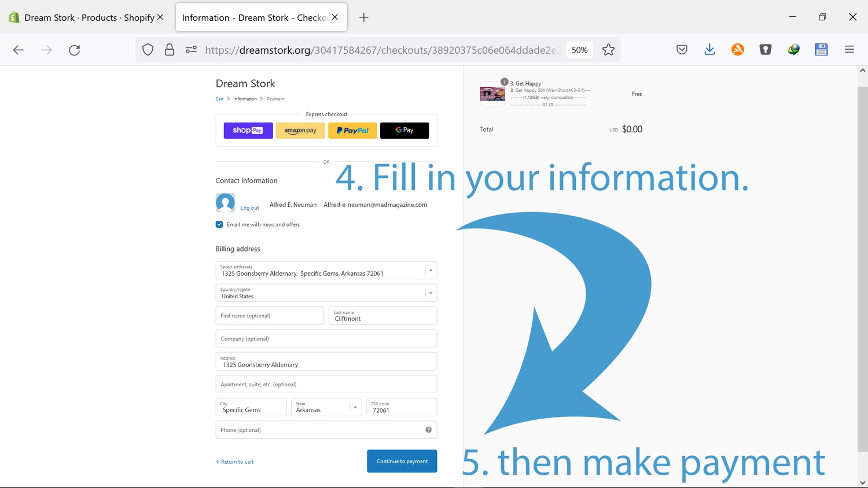The height and width of the screenshot is (488, 868).
Task: Toggle Email me with news and offers
Action: [219, 224]
